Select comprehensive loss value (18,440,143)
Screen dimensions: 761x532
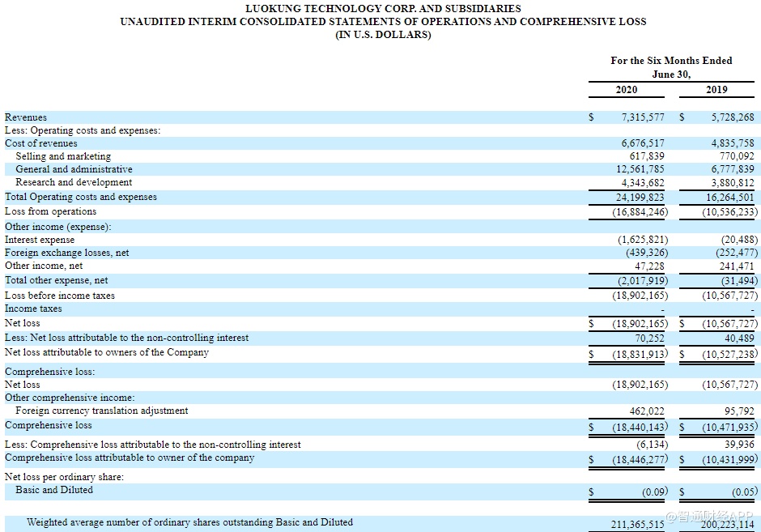640,428
